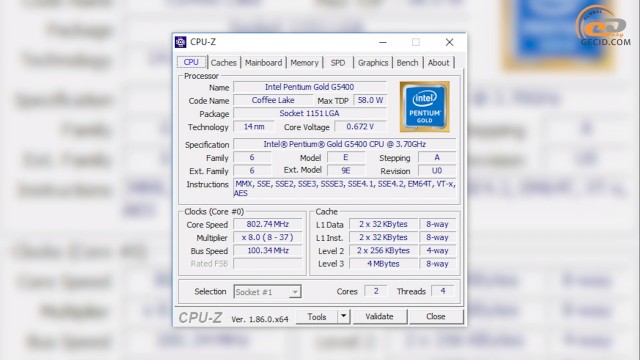640x360 pixels.
Task: Click the Revision value U0
Action: [437, 171]
